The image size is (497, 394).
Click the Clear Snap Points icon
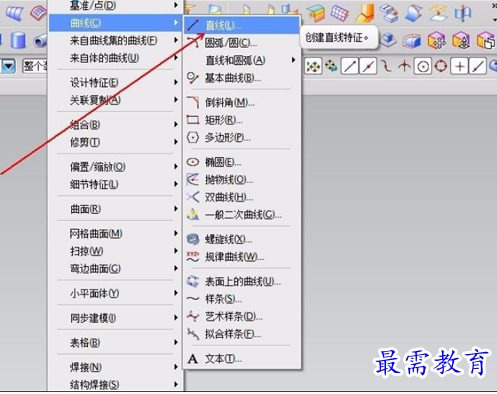tap(331, 66)
